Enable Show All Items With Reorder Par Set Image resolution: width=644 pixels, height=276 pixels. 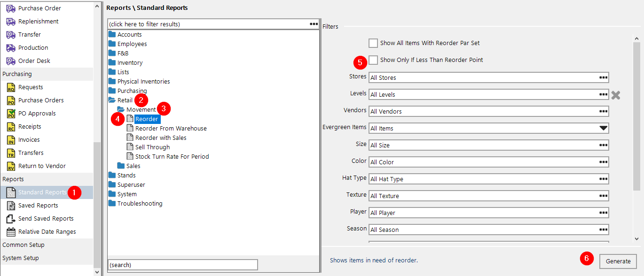[373, 43]
